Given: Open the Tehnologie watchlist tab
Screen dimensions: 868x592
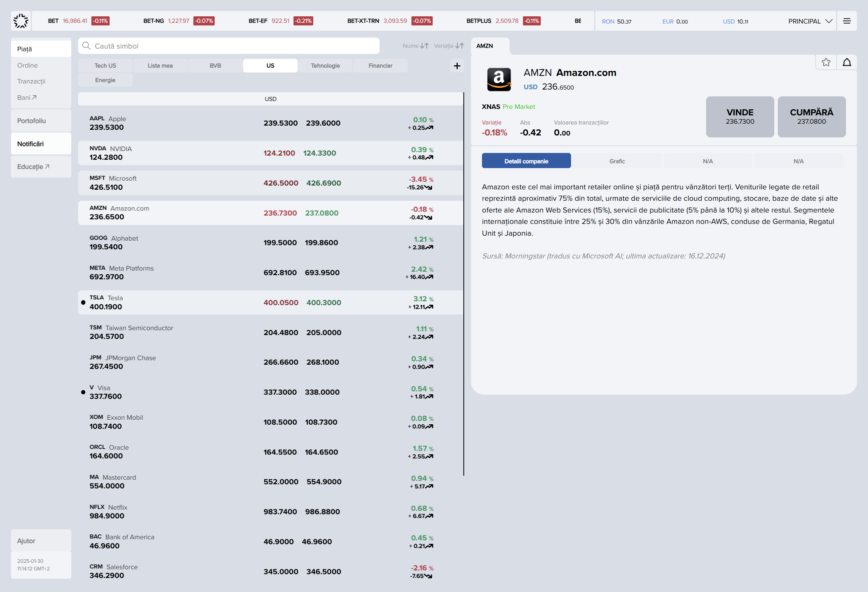Looking at the screenshot, I should coord(325,66).
